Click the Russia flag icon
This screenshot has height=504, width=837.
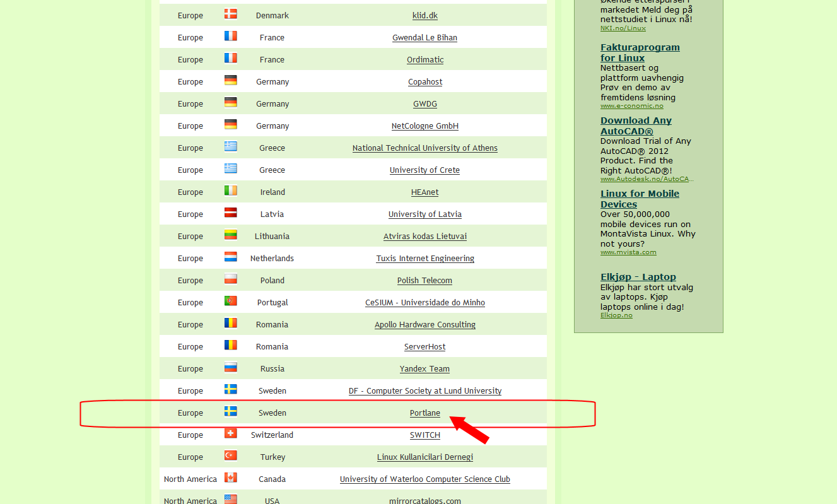pos(231,367)
